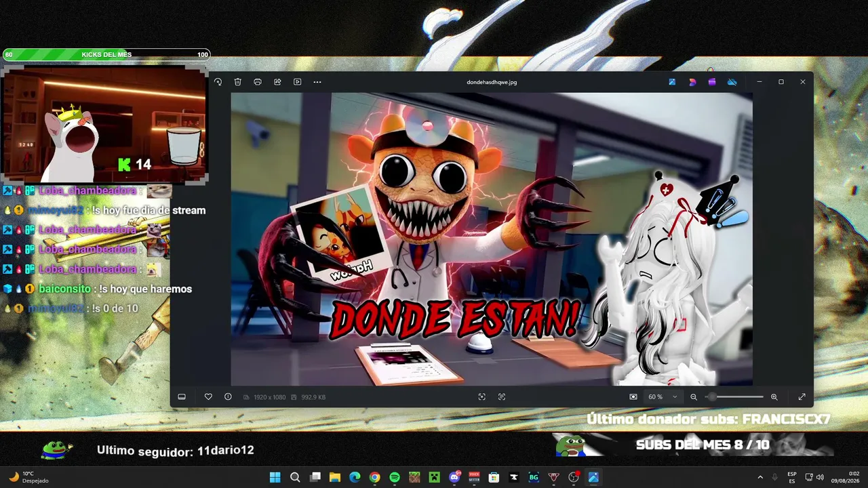This screenshot has width=868, height=488.
Task: Switch to the Photos app taskbar icon
Action: (x=593, y=477)
